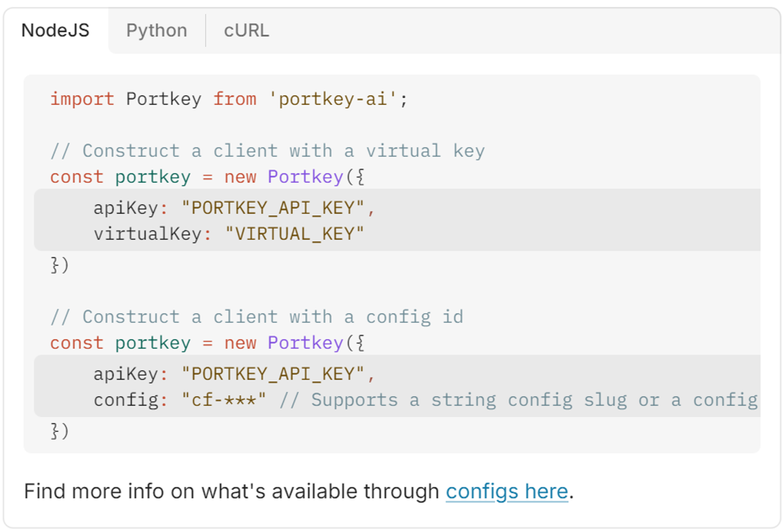Switch to the cURL tab
Image resolution: width=782 pixels, height=532 pixels.
coord(246,30)
